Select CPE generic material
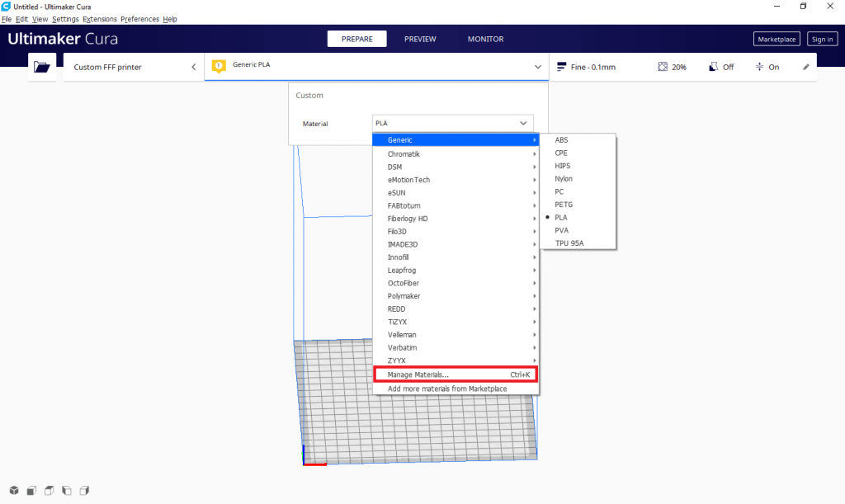This screenshot has height=504, width=845. 578,153
